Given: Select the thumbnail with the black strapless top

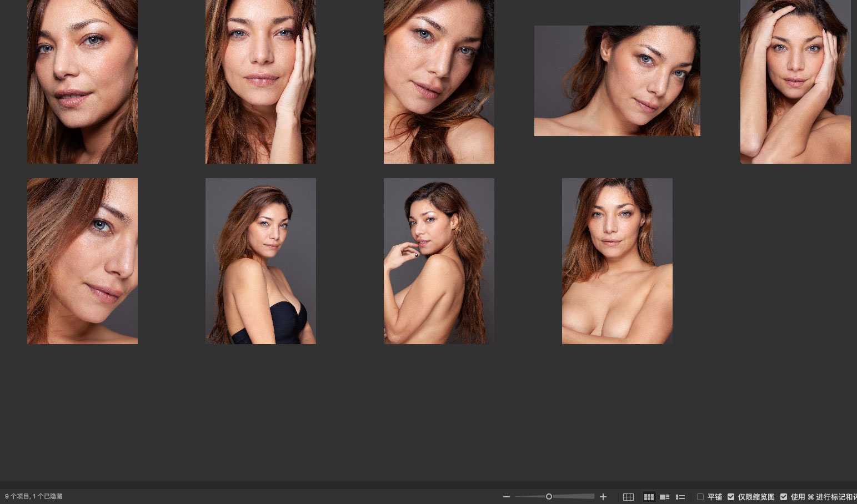Looking at the screenshot, I should point(260,261).
